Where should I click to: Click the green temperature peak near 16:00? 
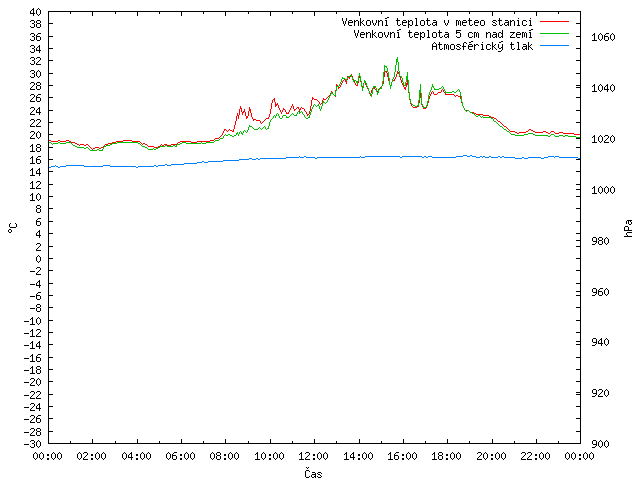(x=397, y=58)
